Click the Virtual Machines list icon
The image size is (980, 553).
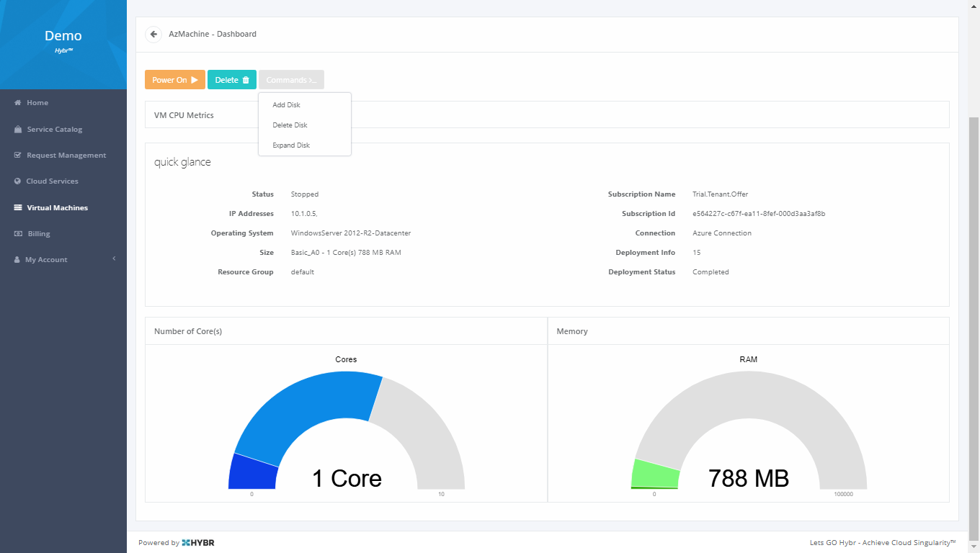pyautogui.click(x=18, y=207)
